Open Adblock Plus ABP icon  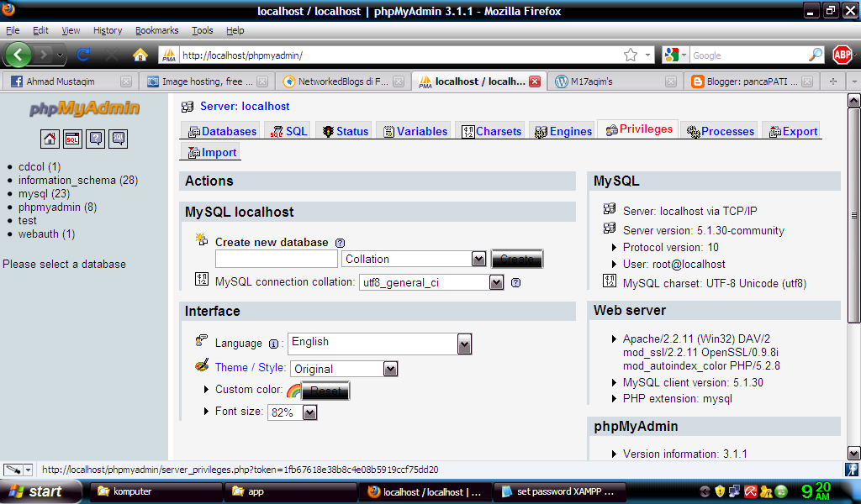pos(843,55)
